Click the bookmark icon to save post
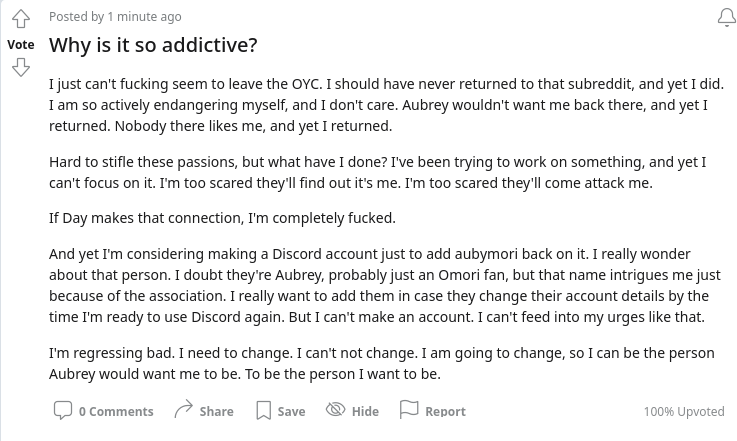Image resolution: width=737 pixels, height=441 pixels. [x=264, y=410]
